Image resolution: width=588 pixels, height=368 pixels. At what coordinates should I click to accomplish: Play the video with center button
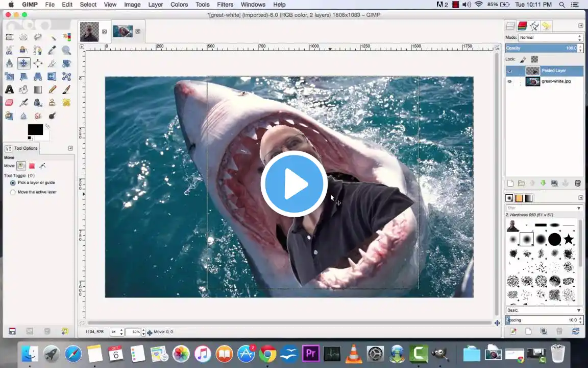pos(294,183)
